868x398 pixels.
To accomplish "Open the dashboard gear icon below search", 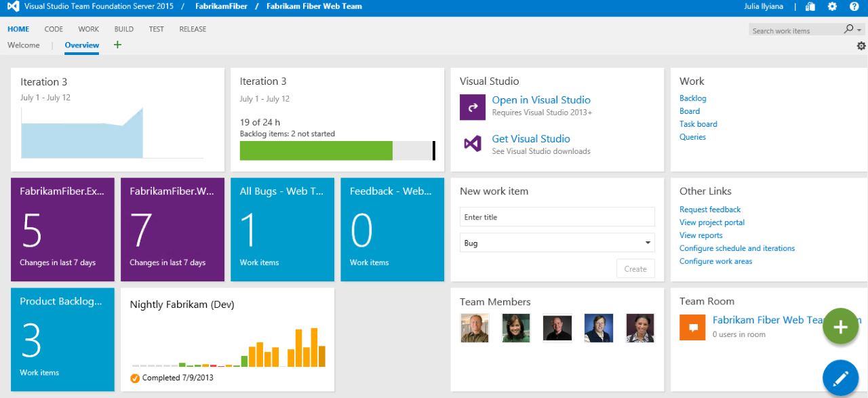I will tap(861, 45).
